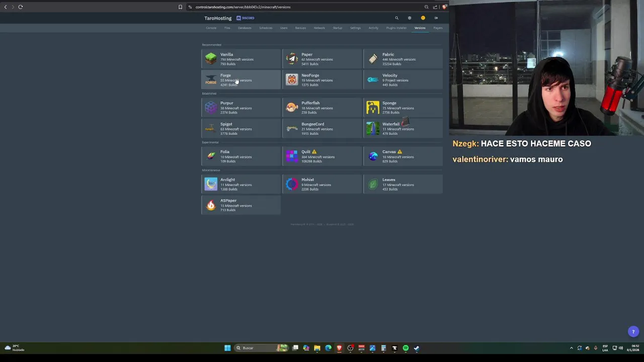
Task: Click the search magnifier in TaroHosting header
Action: point(396,18)
